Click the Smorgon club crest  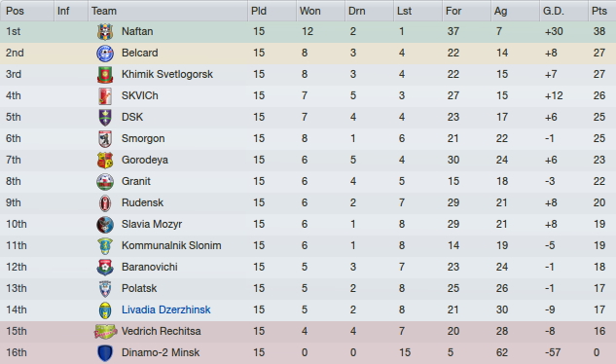105,139
